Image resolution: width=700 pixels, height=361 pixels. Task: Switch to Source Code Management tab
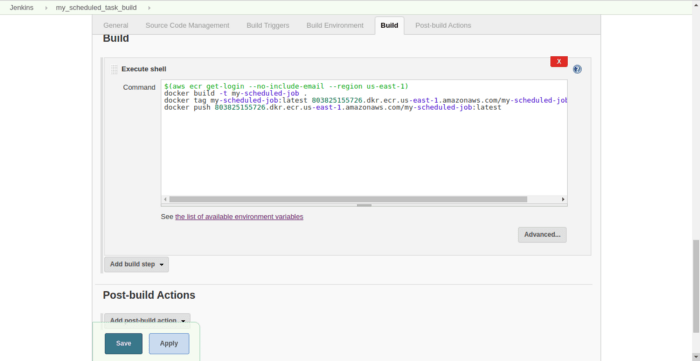point(188,25)
